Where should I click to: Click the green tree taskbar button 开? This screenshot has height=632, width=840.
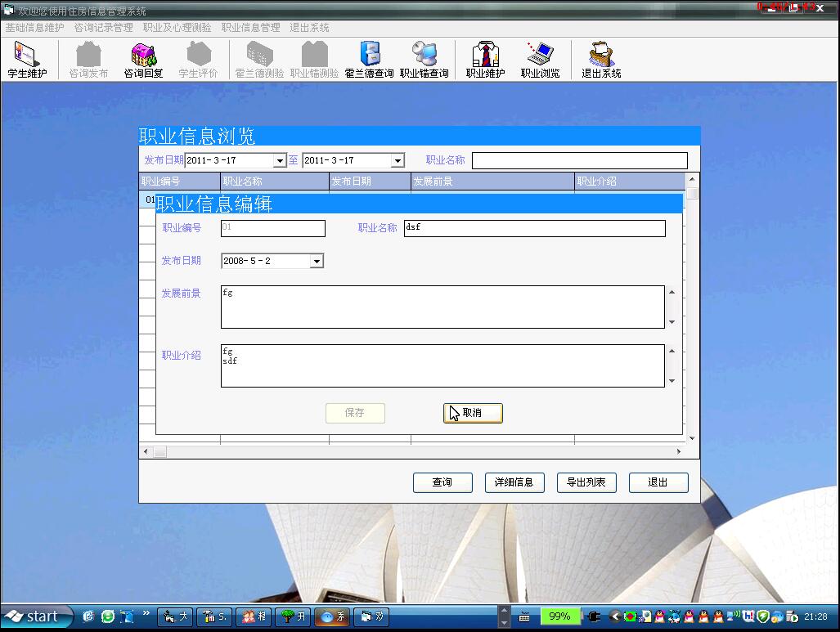(x=294, y=617)
